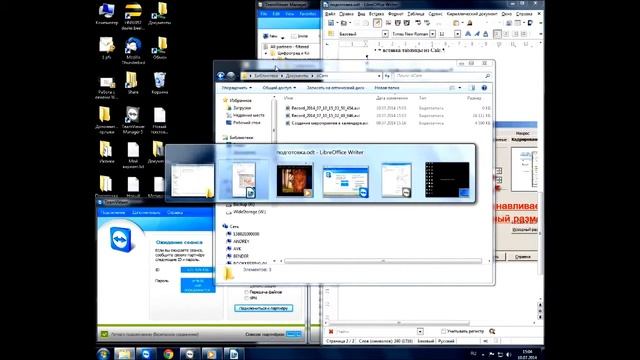Click Explorer forward navigation arrow

click(231, 76)
